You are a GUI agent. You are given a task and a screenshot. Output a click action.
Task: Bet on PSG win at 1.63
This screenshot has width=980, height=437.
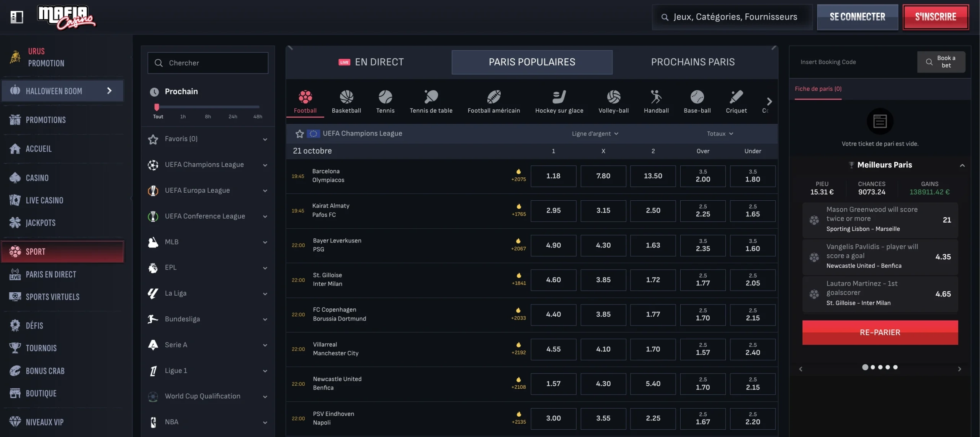click(653, 245)
